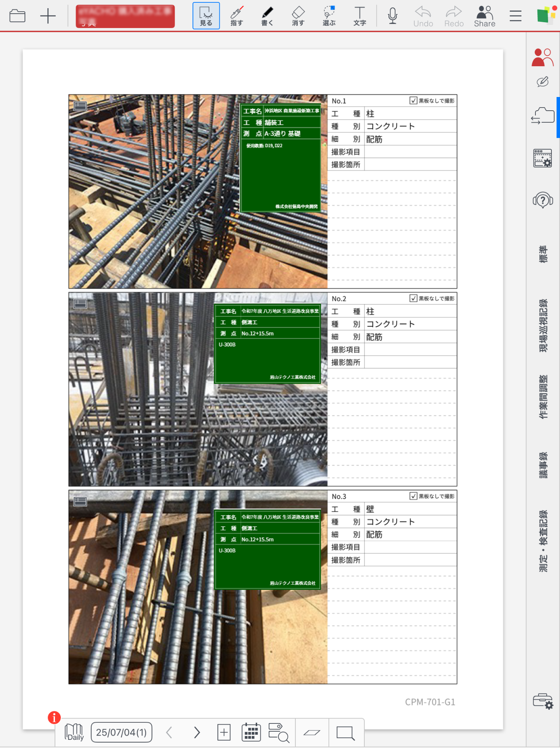This screenshot has height=748, width=560.
Task: Select the 指す pointer tool
Action: [x=237, y=16]
